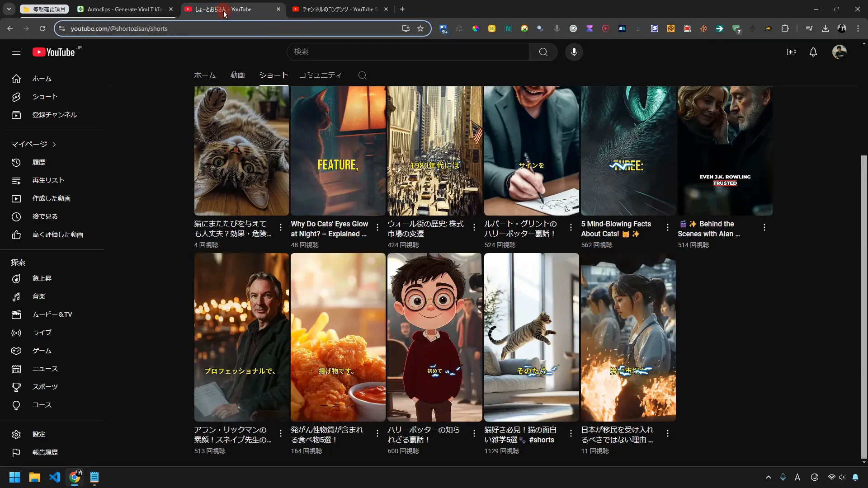Switch to Autoclips browser tab
The height and width of the screenshot is (488, 868).
(x=124, y=9)
